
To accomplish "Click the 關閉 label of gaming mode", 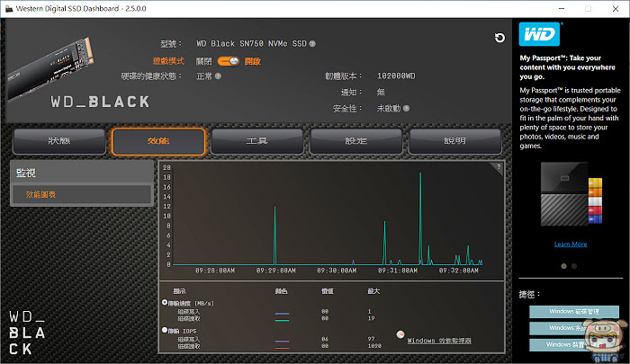I will click(x=204, y=61).
